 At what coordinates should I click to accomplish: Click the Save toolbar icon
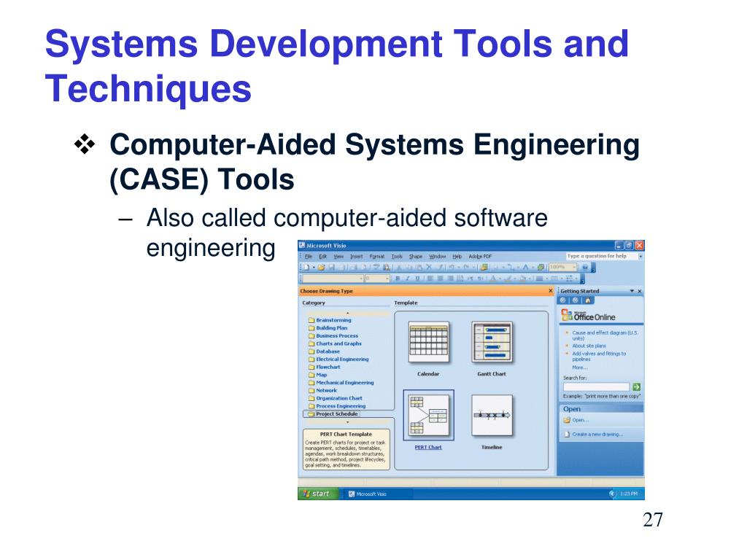[x=332, y=267]
